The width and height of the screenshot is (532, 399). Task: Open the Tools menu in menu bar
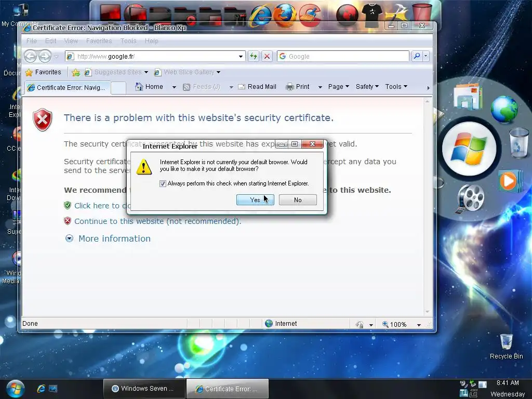[128, 41]
